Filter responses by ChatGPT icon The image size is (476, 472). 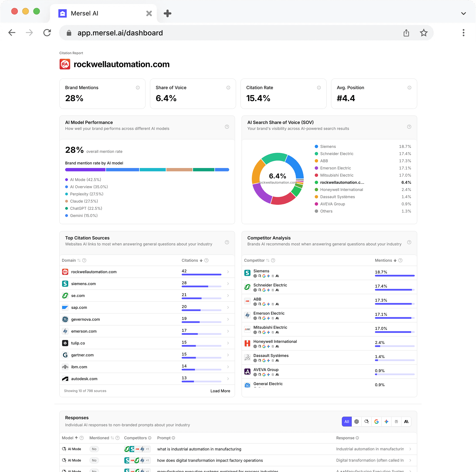pos(356,421)
